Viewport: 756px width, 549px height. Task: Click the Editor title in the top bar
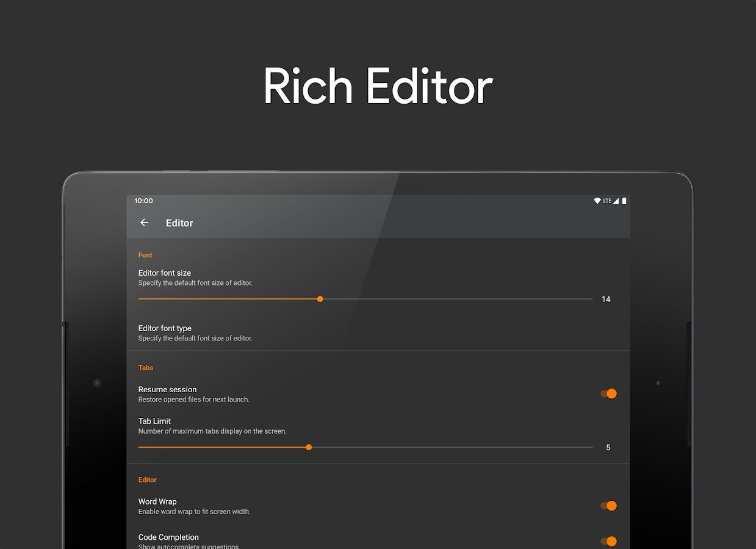(179, 223)
